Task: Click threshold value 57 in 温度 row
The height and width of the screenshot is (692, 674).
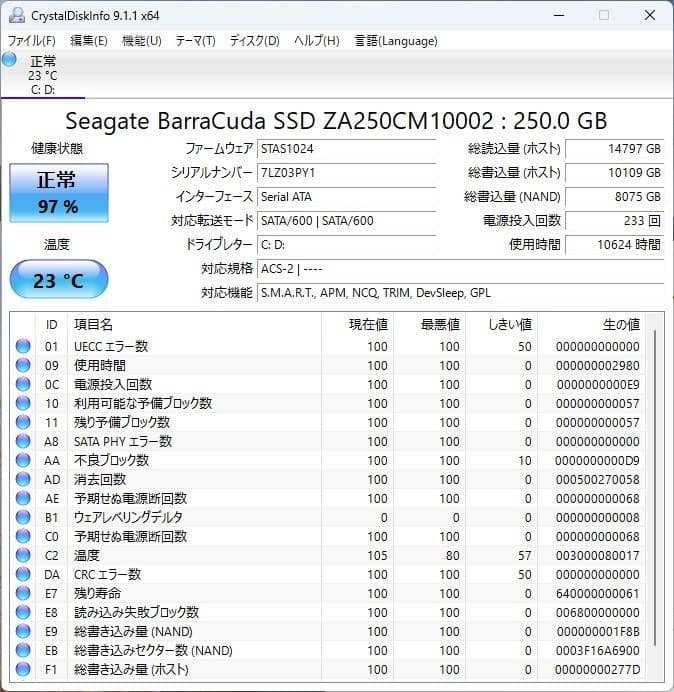Action: point(524,556)
